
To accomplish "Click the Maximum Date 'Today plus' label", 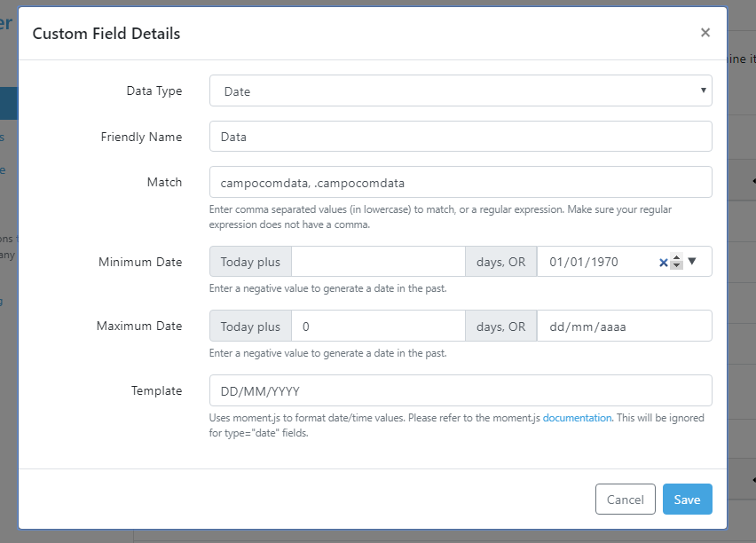I will click(x=250, y=327).
